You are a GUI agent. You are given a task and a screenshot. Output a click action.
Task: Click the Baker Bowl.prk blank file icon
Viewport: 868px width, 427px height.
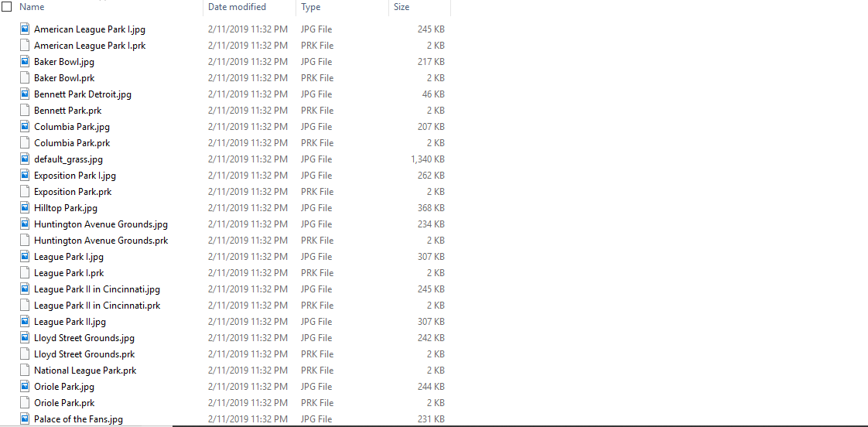[x=24, y=77]
